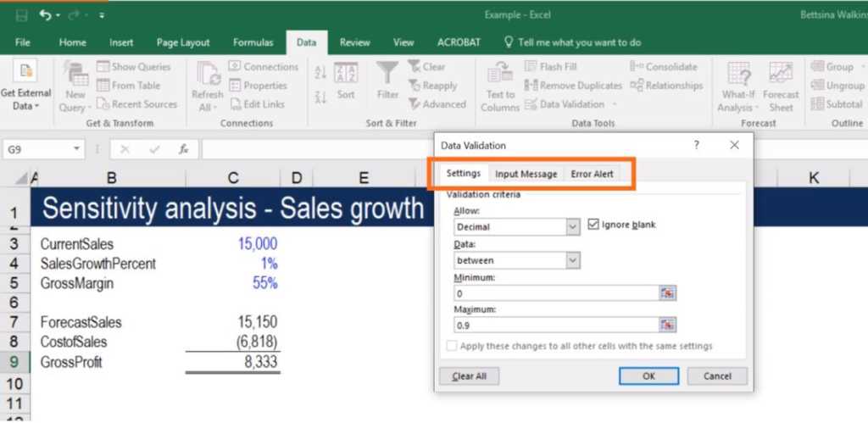
Task: Click Show Queries in Get & Transform
Action: [133, 67]
